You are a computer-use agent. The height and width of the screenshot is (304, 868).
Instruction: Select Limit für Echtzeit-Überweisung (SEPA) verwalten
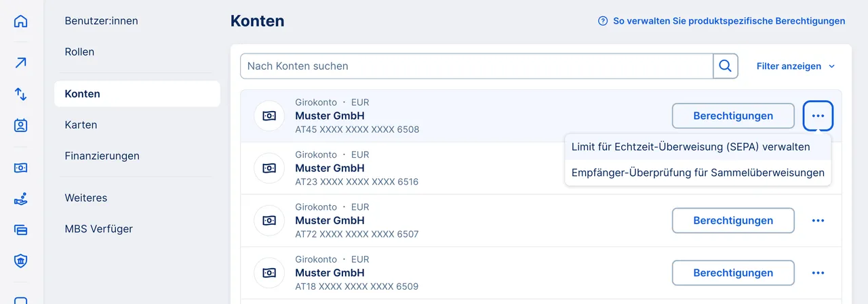690,147
